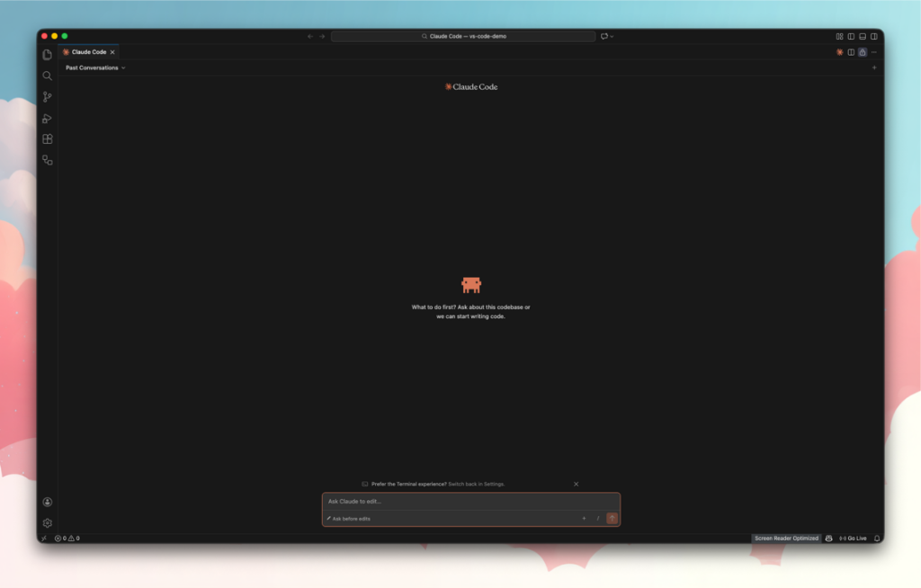This screenshot has width=921, height=588.
Task: Start Go Live from the status bar
Action: click(x=853, y=538)
